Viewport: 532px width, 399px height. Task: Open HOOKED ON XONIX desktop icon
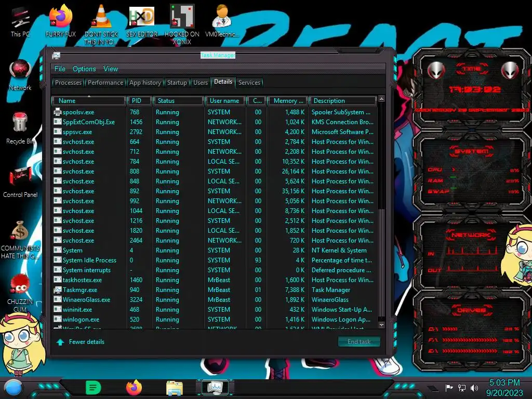[182, 24]
